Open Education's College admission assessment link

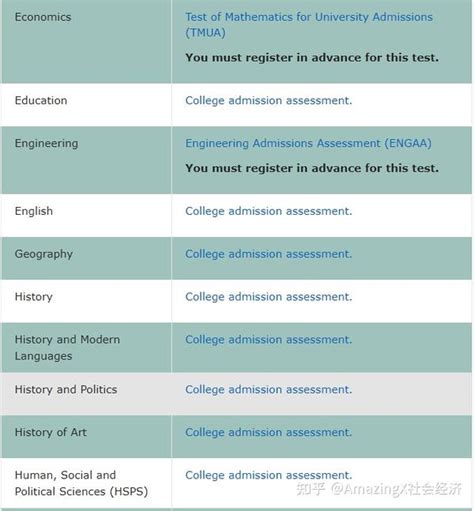(269, 100)
